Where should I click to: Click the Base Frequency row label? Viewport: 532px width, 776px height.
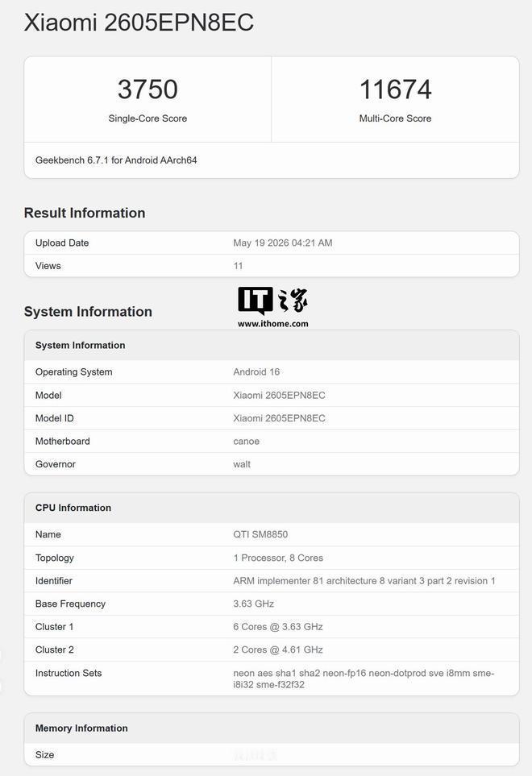coord(70,604)
